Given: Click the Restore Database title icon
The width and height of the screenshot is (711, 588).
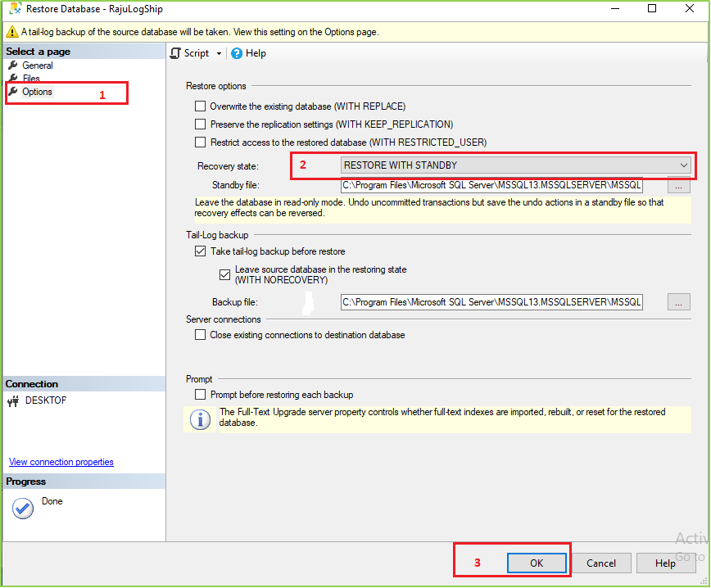Looking at the screenshot, I should [15, 9].
